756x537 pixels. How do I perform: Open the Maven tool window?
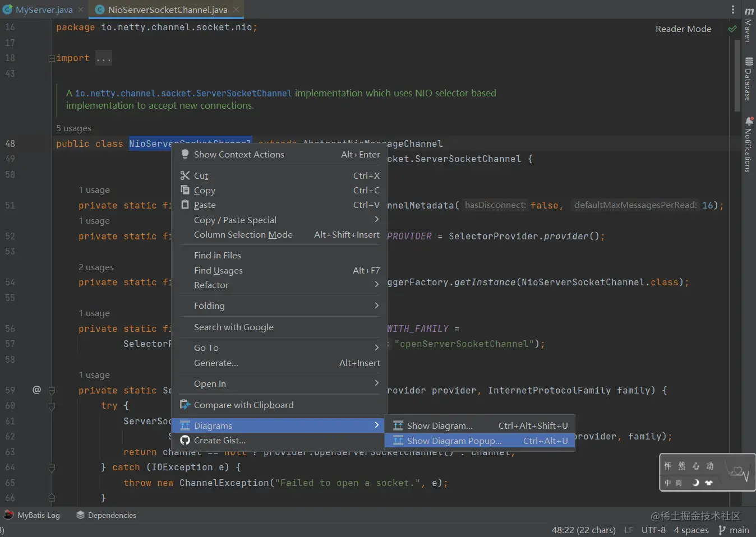tap(749, 25)
